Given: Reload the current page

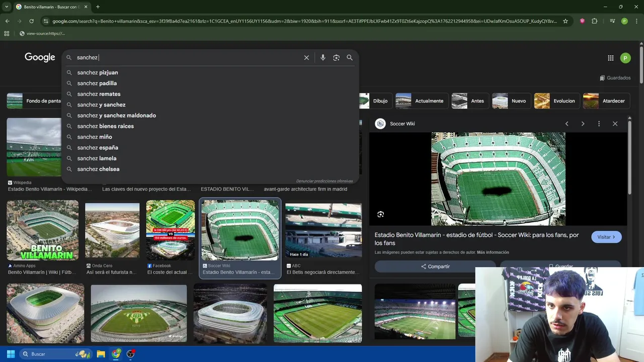Looking at the screenshot, I should tap(31, 21).
